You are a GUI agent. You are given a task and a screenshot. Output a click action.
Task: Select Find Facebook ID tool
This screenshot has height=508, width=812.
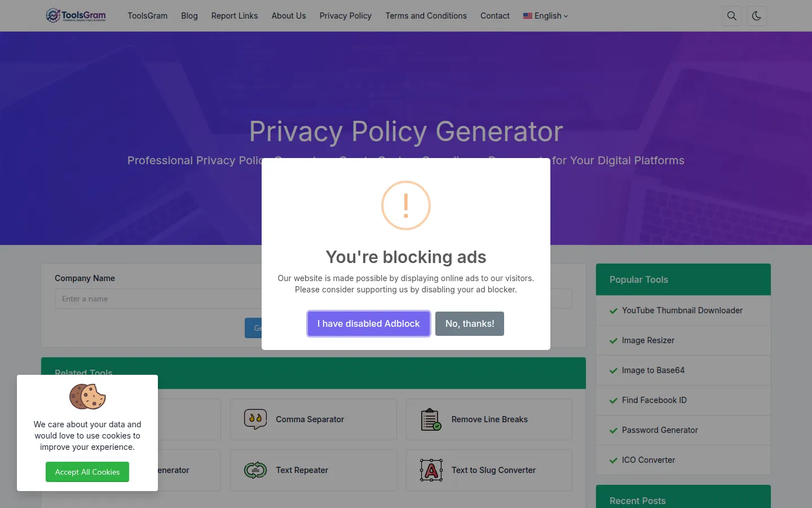(x=654, y=400)
